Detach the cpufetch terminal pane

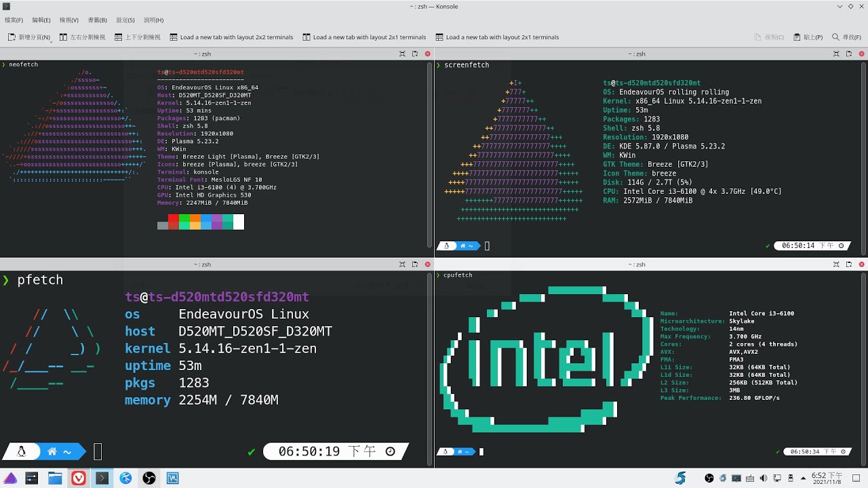[849, 264]
